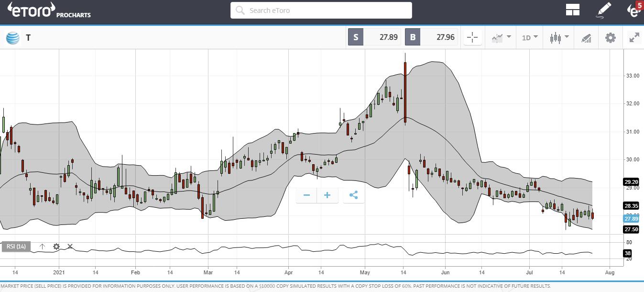The width and height of the screenshot is (644, 292).
Task: Zoom in the chart with plus button
Action: click(x=327, y=195)
